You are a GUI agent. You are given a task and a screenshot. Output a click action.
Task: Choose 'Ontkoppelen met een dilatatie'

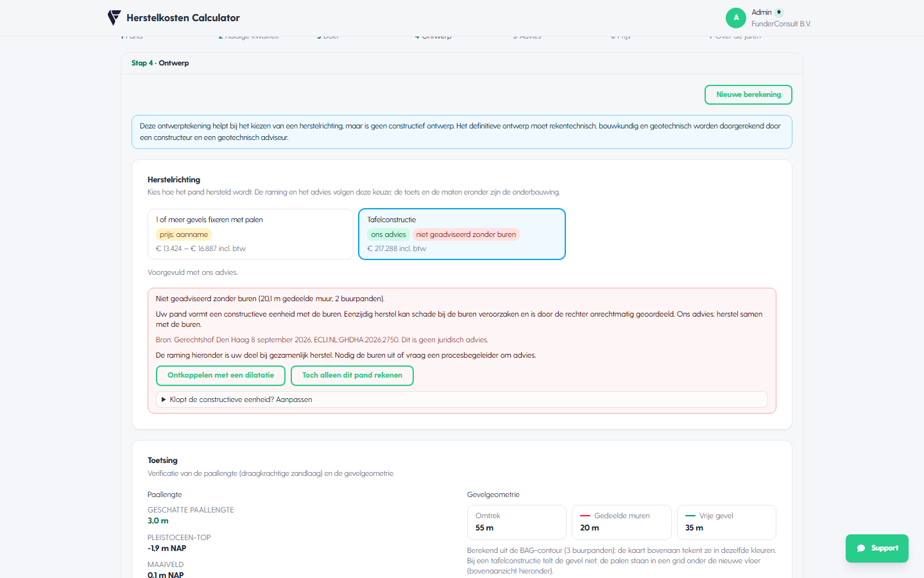pyautogui.click(x=221, y=376)
